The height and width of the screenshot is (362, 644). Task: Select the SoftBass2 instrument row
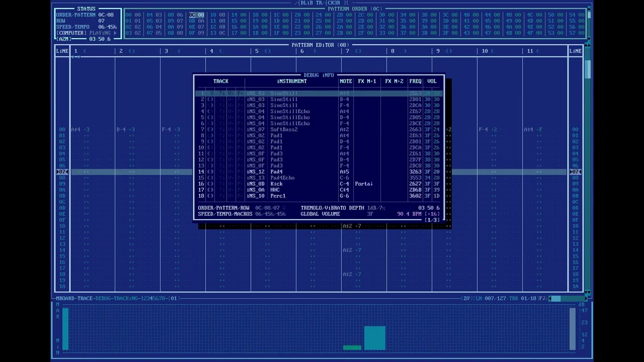(x=319, y=130)
